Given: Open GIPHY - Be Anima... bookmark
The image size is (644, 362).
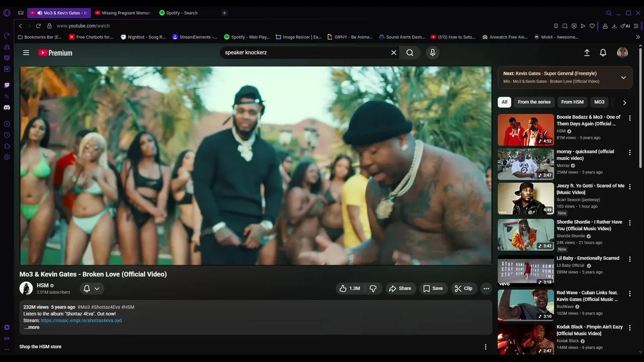Looking at the screenshot, I should point(350,37).
